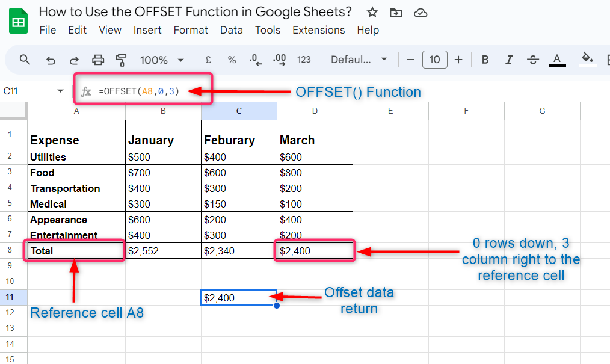Open search within the toolbar
Image resolution: width=610 pixels, height=364 pixels.
click(24, 60)
